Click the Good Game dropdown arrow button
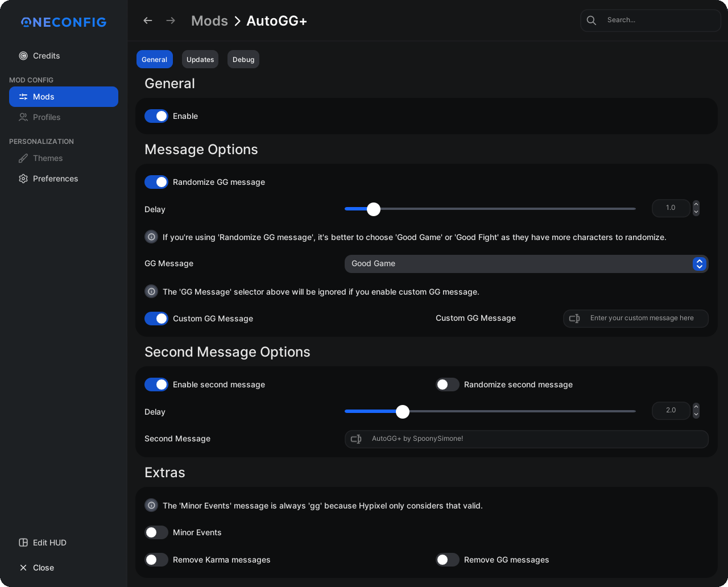 click(700, 264)
